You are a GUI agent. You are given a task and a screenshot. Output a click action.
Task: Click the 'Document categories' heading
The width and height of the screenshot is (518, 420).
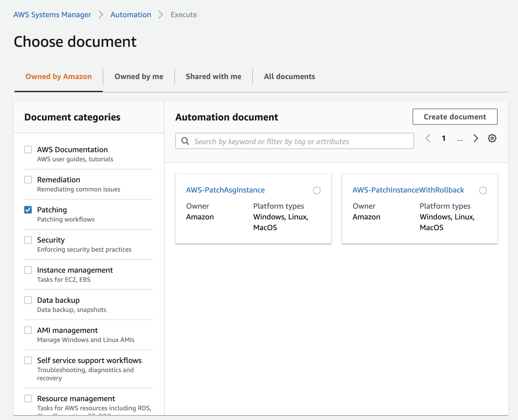(72, 117)
